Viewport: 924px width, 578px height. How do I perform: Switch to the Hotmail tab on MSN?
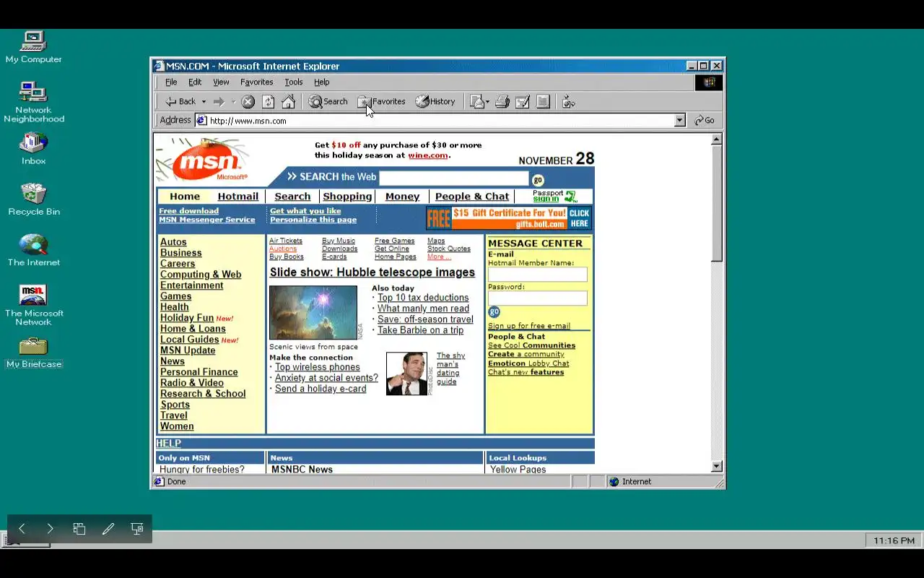(237, 197)
